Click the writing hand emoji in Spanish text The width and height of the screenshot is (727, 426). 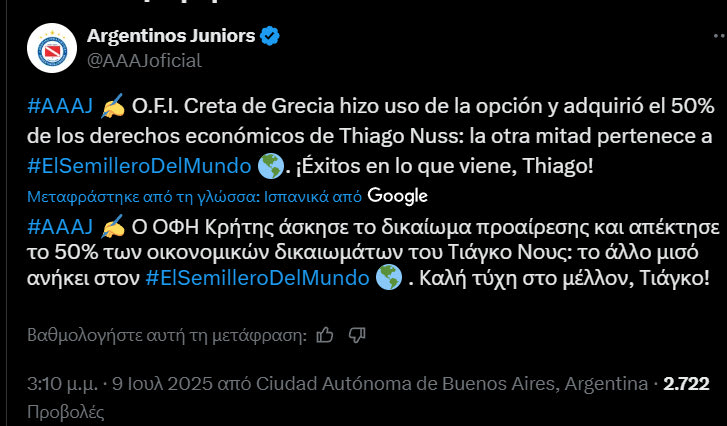(113, 109)
